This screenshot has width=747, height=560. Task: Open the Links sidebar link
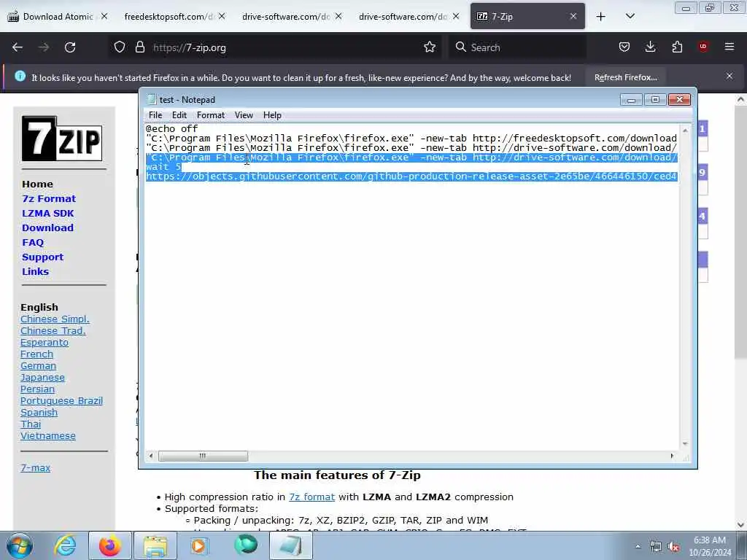pos(35,271)
